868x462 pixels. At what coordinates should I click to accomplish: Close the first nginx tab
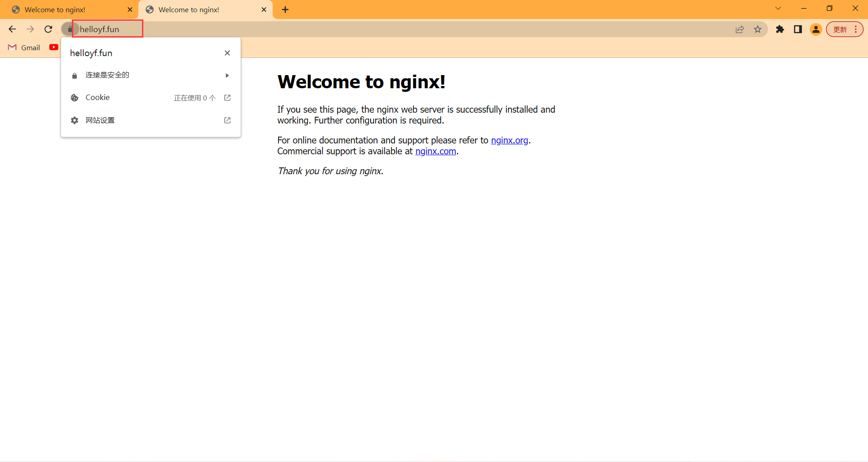click(x=130, y=10)
